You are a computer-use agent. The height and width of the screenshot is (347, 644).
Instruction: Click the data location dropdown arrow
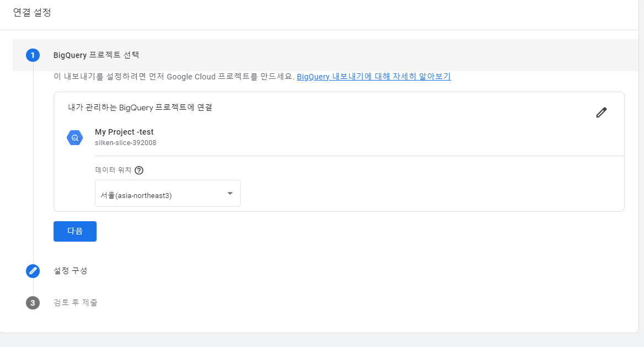pos(230,194)
